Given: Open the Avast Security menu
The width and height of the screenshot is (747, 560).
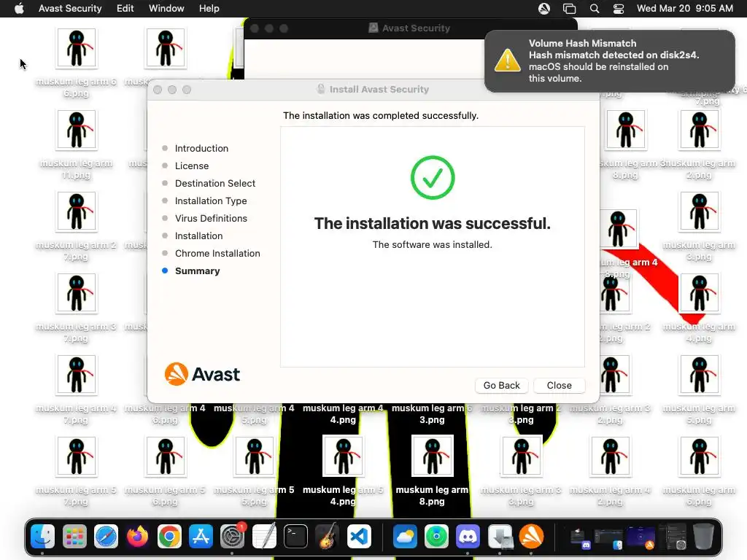Looking at the screenshot, I should pos(70,9).
